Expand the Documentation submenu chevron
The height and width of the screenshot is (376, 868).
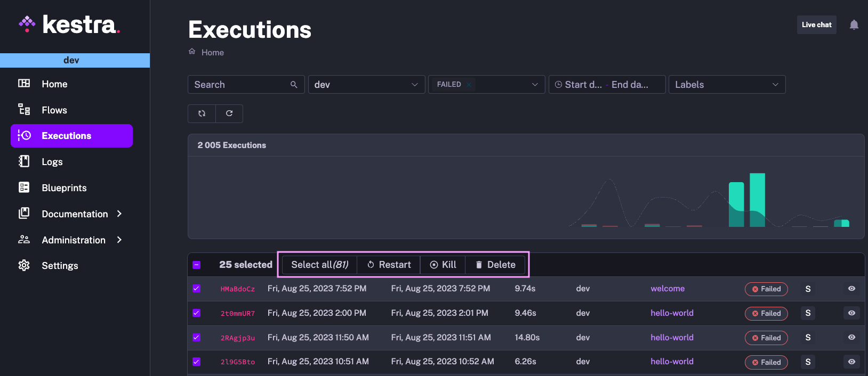click(x=119, y=214)
